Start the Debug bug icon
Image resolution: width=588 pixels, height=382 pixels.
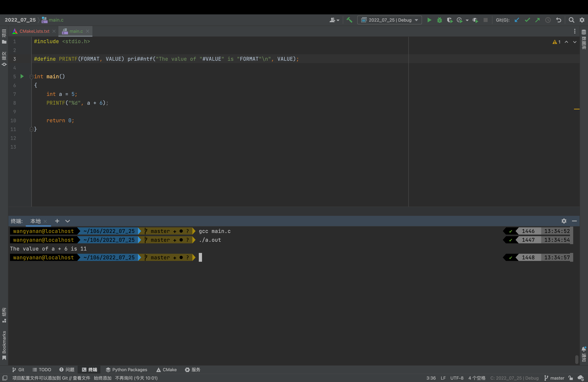click(x=440, y=20)
